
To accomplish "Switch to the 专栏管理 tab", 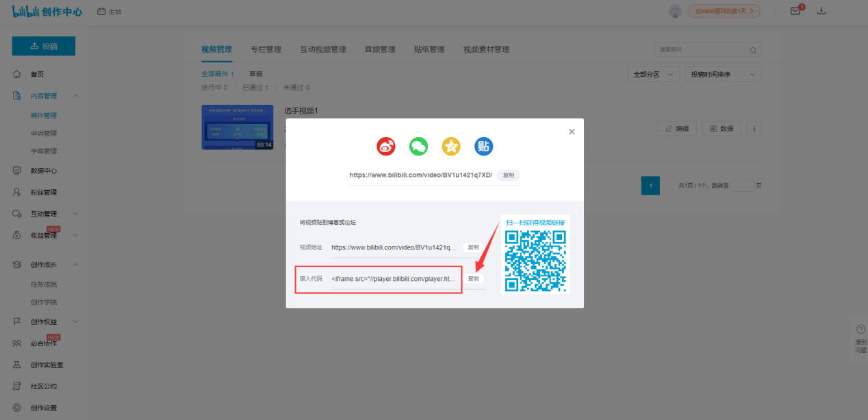I will tap(266, 49).
